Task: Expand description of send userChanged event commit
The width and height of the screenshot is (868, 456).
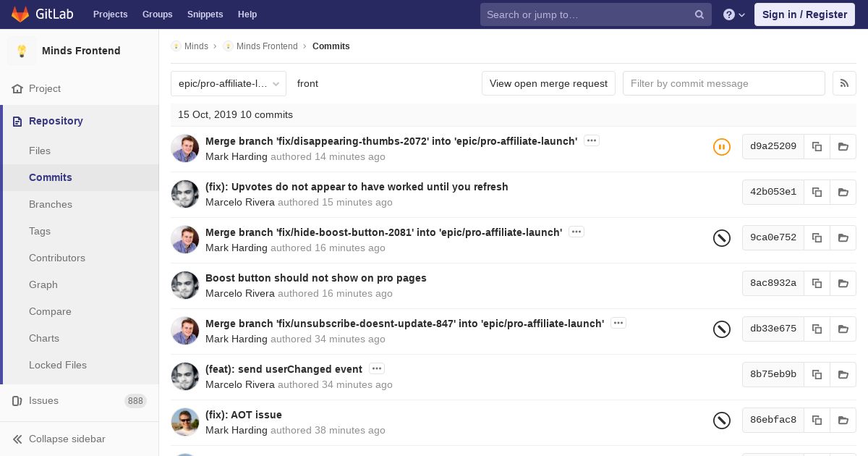Action: point(377,368)
